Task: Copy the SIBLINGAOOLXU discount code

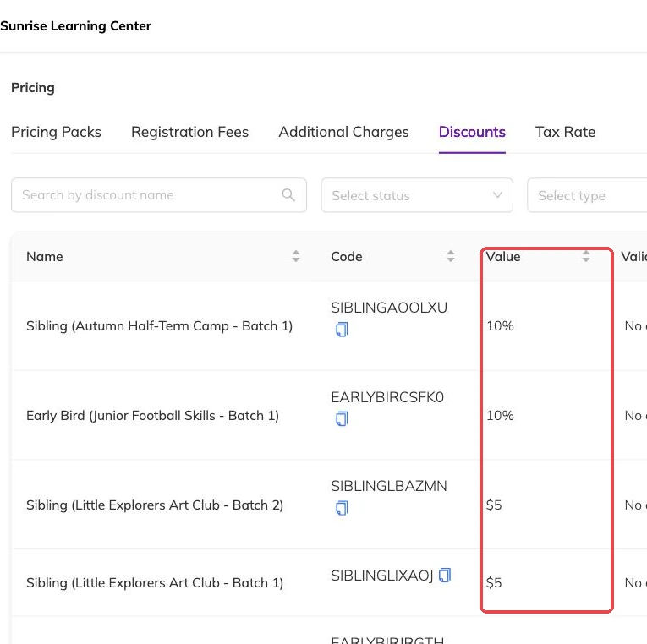Action: tap(342, 330)
